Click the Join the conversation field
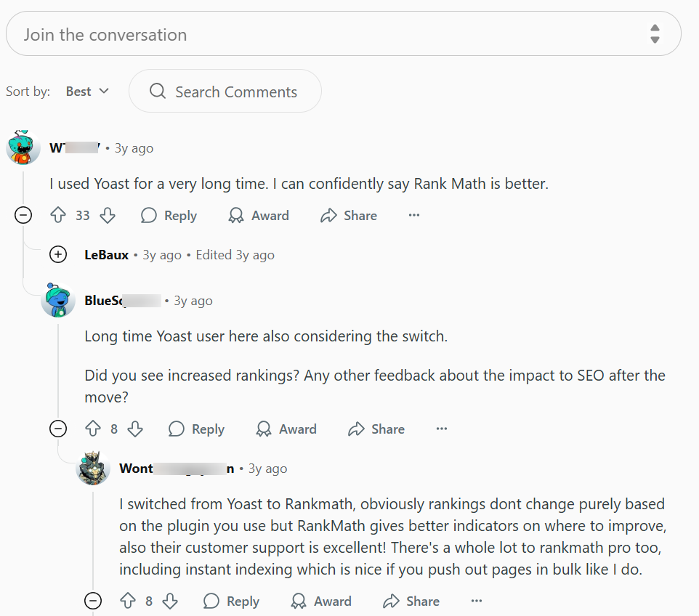 (x=291, y=33)
